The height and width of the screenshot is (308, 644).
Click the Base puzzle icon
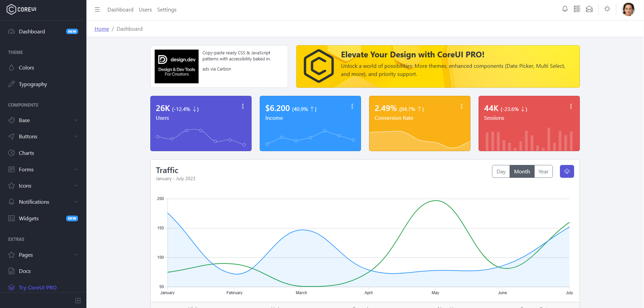(11, 120)
